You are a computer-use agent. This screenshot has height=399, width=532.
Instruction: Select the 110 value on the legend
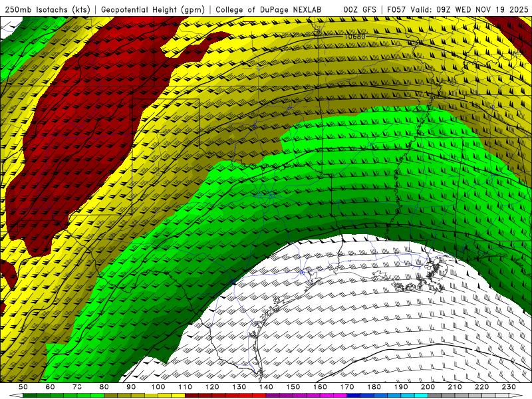(185, 387)
